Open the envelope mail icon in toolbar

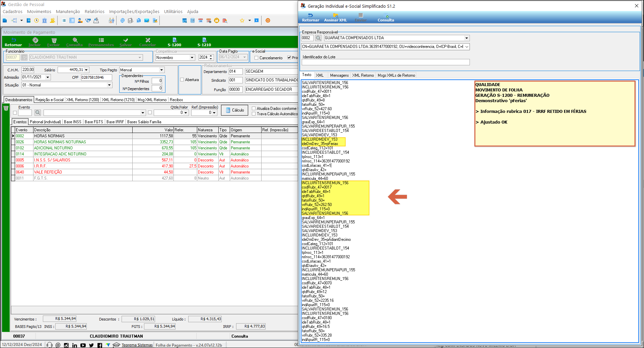(x=147, y=20)
